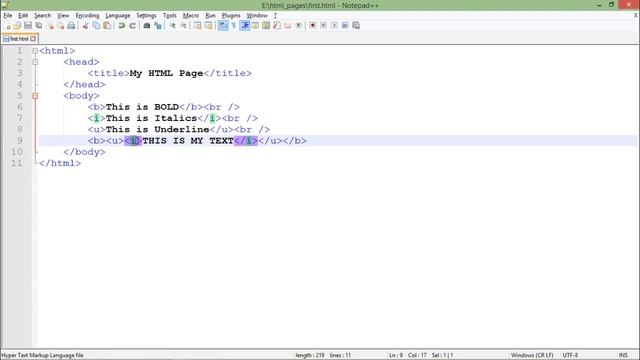Click the Open file toolbar icon
Viewport: 640px width, 360px height.
point(17,25)
